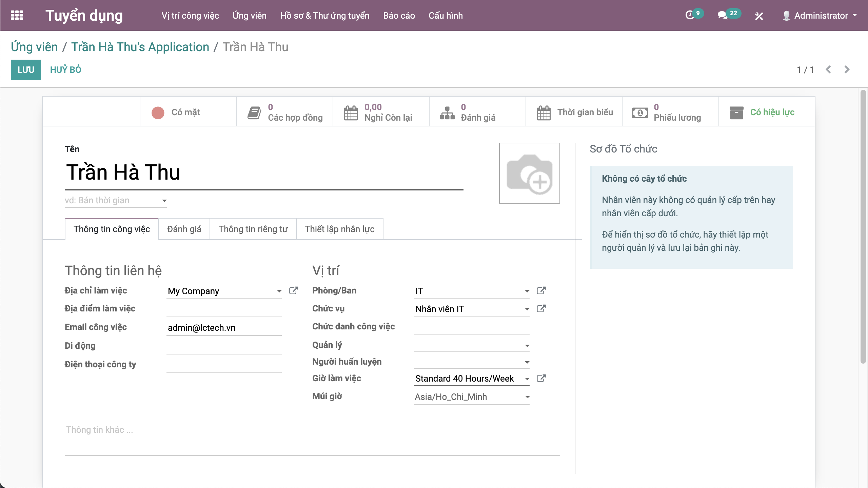The height and width of the screenshot is (488, 868).
Task: Expand the Múi giờ timezone dropdown
Action: [527, 397]
